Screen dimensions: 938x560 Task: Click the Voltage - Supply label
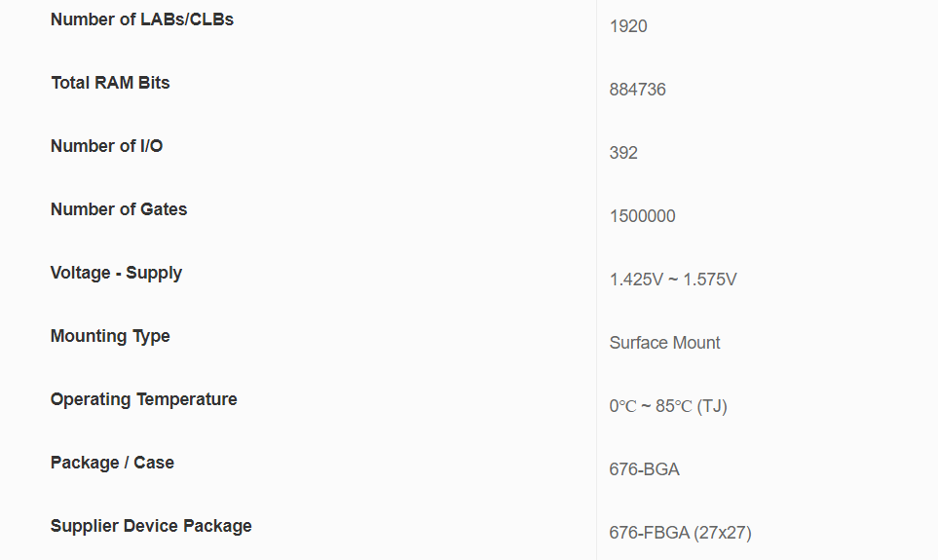click(116, 273)
